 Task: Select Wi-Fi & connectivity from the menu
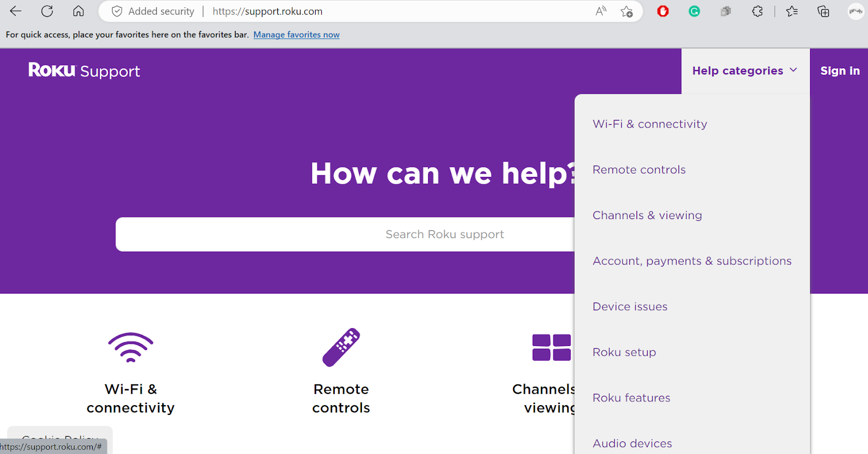pos(650,124)
